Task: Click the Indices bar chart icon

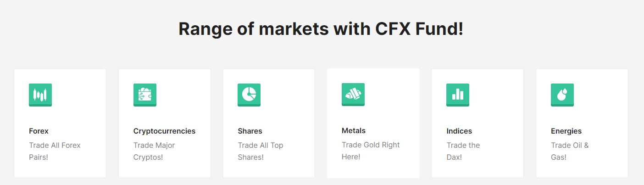Action: coord(458,95)
